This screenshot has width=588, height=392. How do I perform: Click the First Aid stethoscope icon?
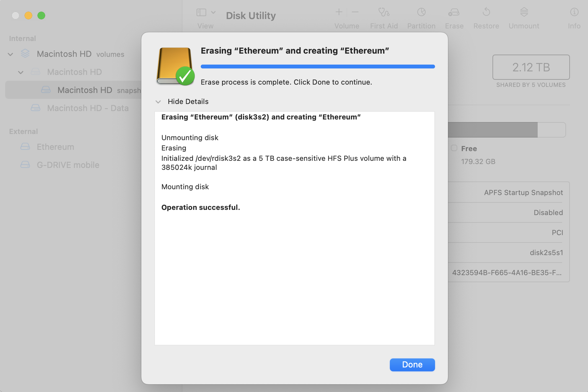[384, 13]
